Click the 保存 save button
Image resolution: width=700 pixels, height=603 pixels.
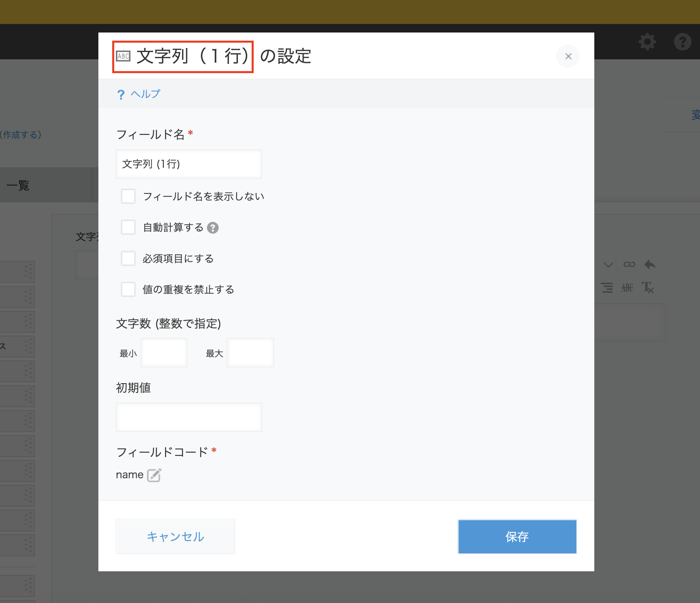(517, 536)
